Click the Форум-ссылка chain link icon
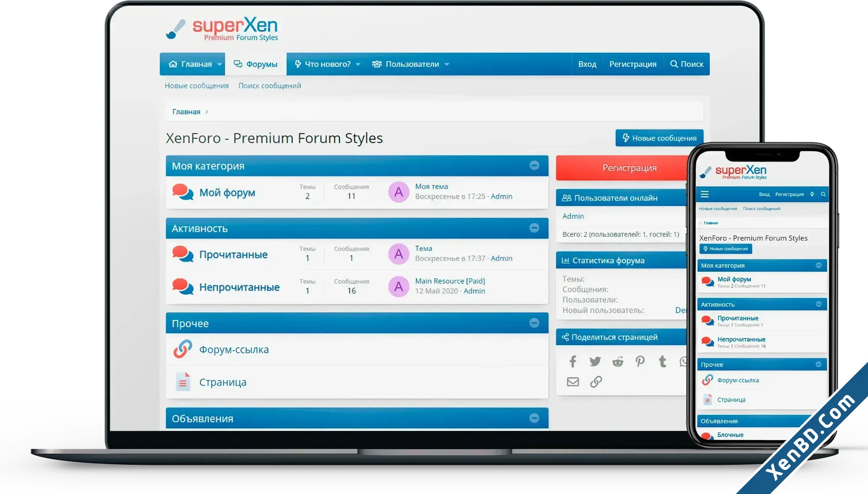The image size is (868, 494). (183, 349)
